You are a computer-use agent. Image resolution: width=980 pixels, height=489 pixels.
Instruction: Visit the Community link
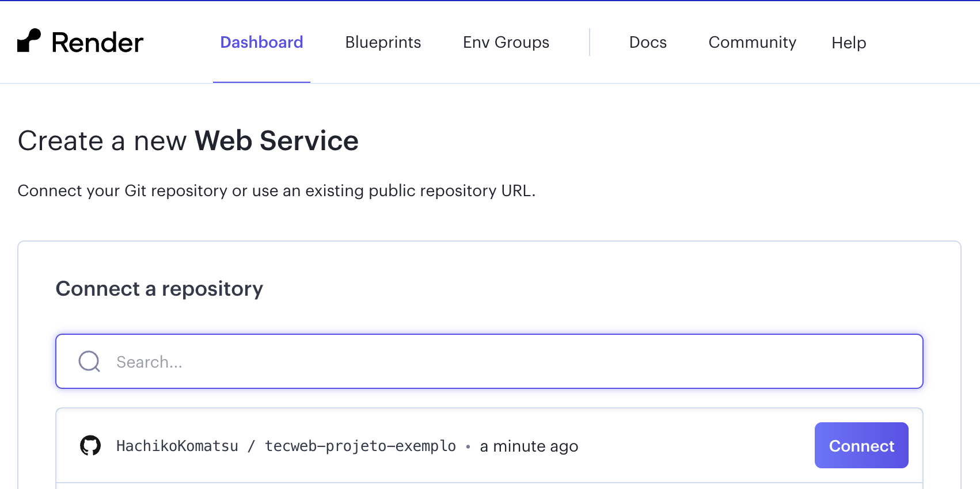752,43
